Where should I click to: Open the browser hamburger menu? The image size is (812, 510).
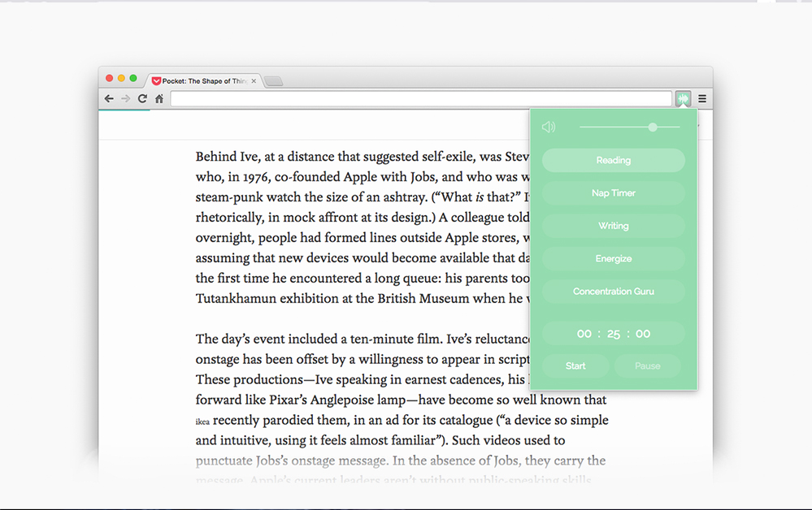(702, 98)
